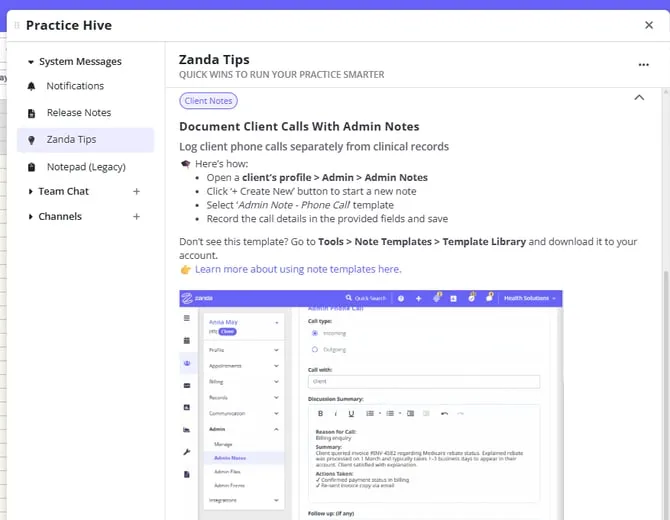Click the numbered list icon in editor
Screen dimensions: 670x520
(370, 413)
